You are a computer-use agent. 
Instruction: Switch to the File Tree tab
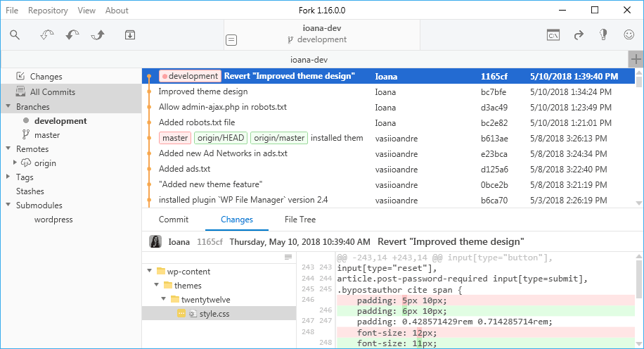pyautogui.click(x=300, y=219)
